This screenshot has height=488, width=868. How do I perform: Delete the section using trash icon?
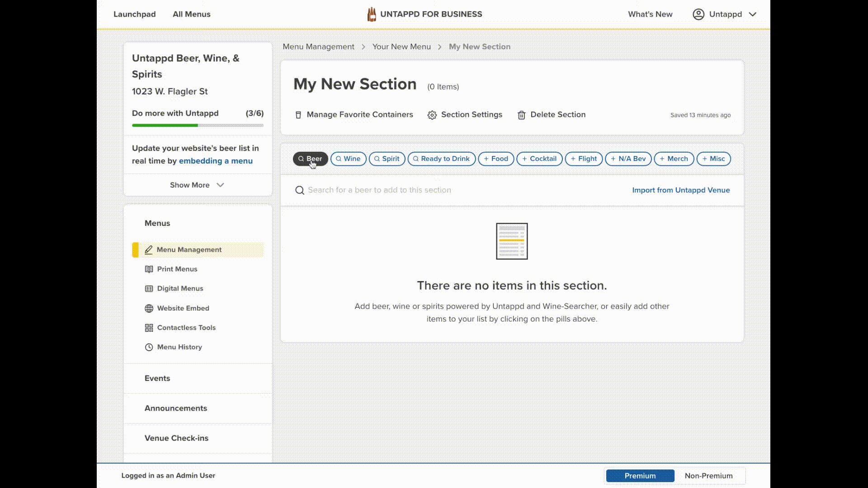pyautogui.click(x=522, y=115)
